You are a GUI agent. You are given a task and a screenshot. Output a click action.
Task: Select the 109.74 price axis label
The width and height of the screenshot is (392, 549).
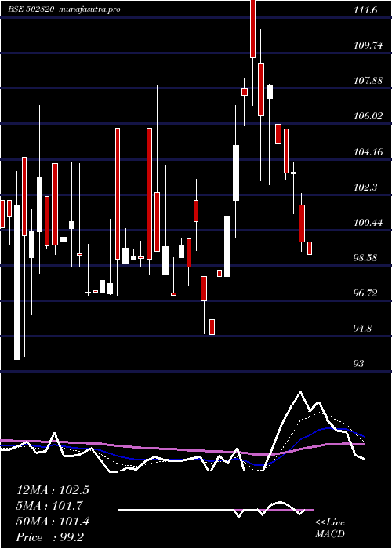pos(368,45)
